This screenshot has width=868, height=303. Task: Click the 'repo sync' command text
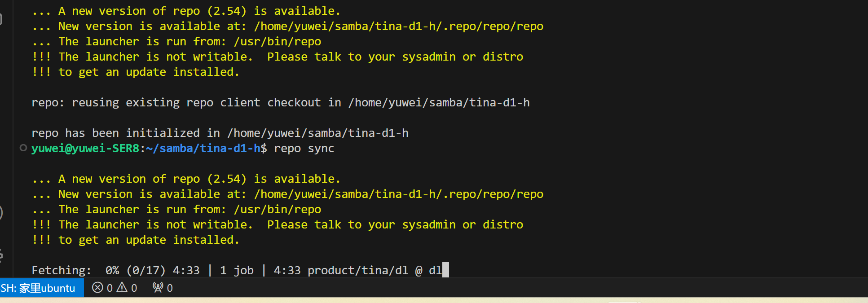click(304, 149)
